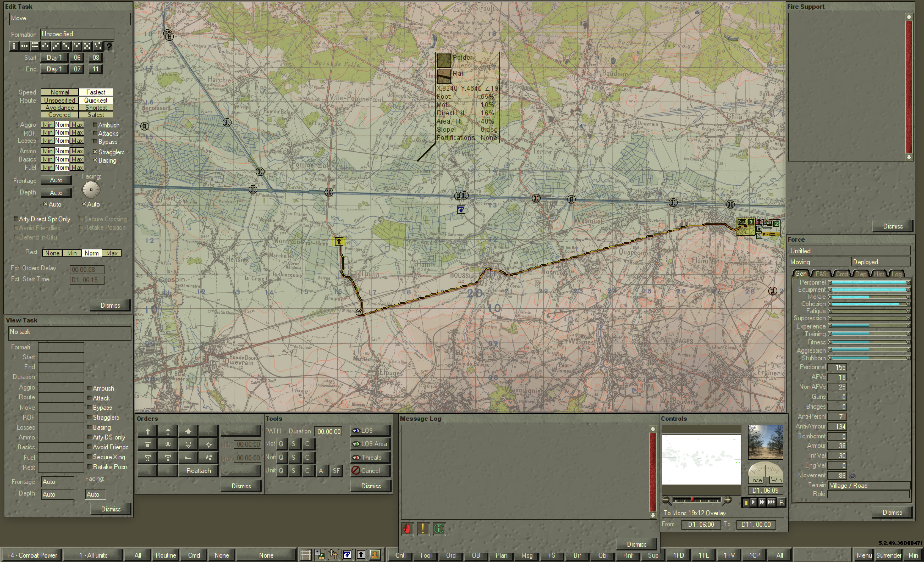Switch to the E&S tab in Force panel
The width and height of the screenshot is (924, 562).
click(821, 274)
